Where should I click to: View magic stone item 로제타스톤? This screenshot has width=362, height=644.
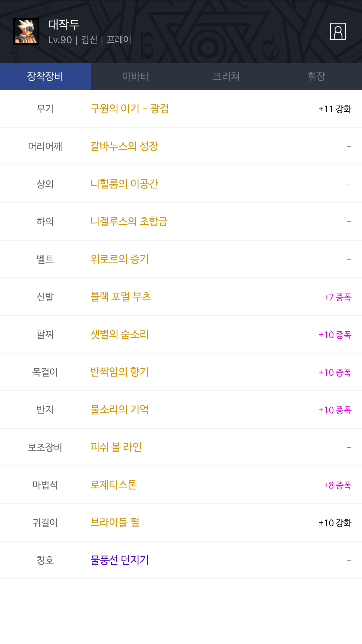click(114, 485)
